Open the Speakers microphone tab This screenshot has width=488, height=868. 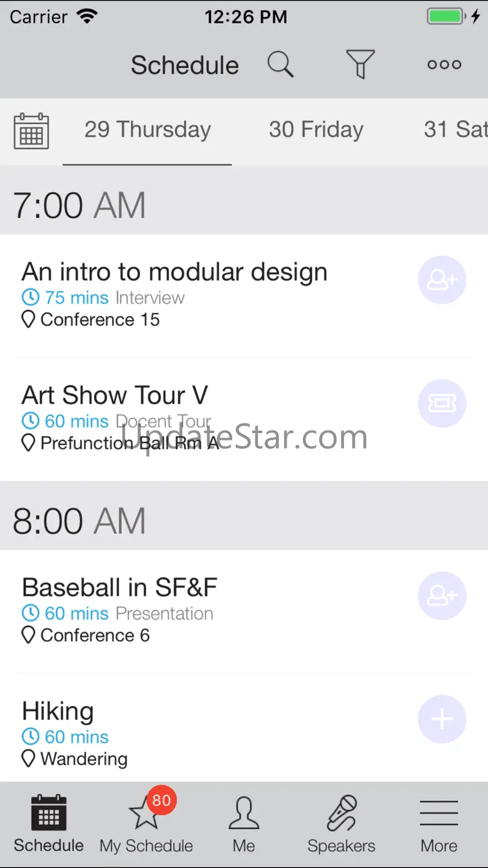[342, 823]
